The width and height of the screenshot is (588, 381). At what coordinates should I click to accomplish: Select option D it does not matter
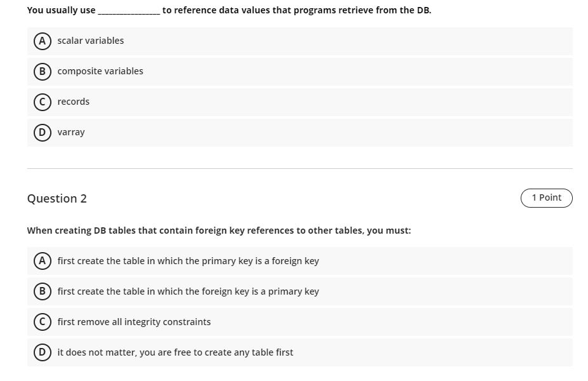pos(175,352)
